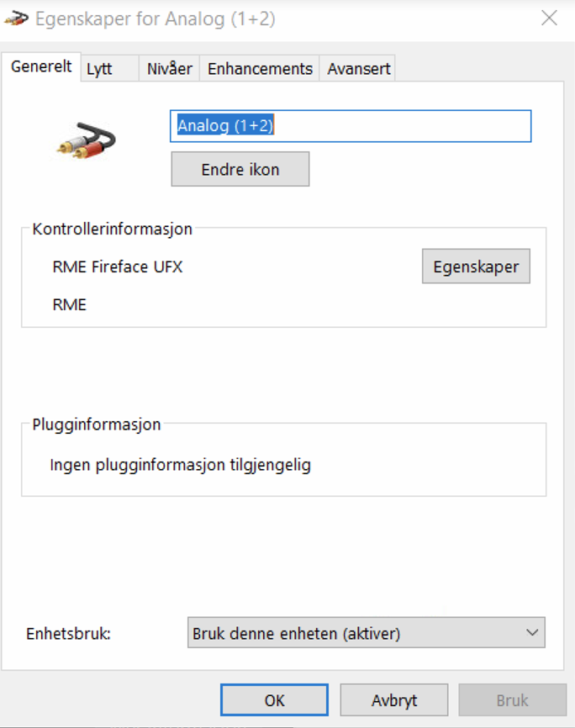Switch to the Generelt tab

[41, 67]
